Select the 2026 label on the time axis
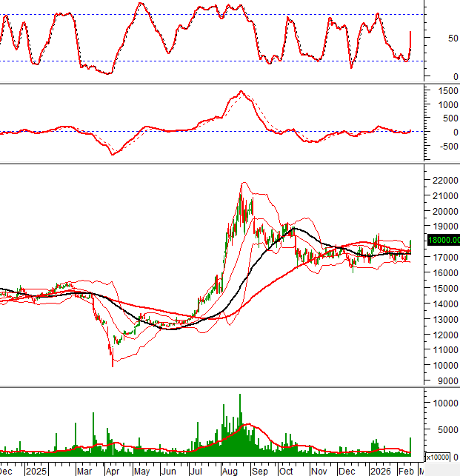The image size is (460, 476). (381, 470)
